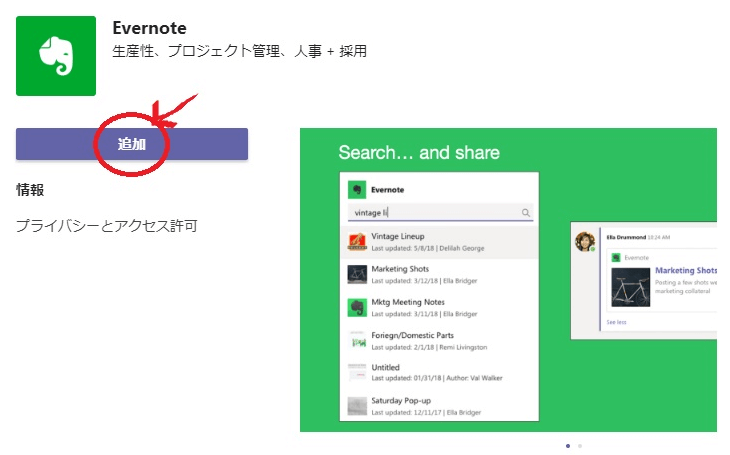Click the bicycle image in the chat card
Screen dimensions: 730x455
coord(629,289)
